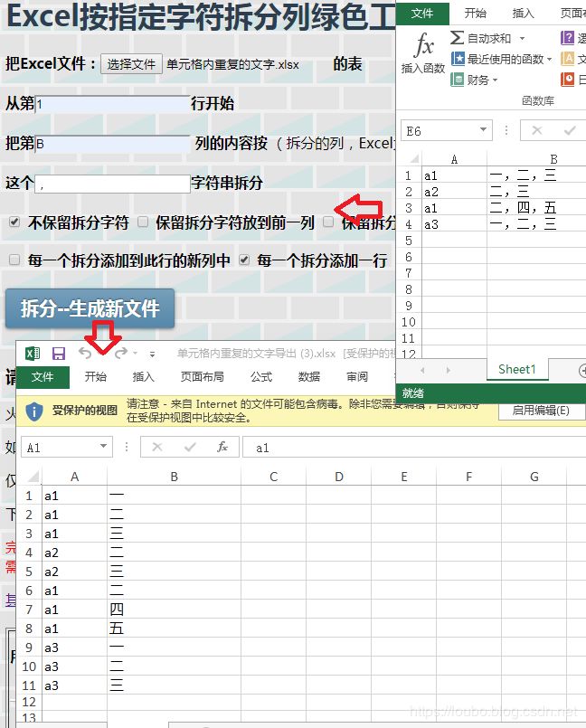The height and width of the screenshot is (728, 586).
Task: Click cell a2 in upper Excel sheet
Action: 454,192
